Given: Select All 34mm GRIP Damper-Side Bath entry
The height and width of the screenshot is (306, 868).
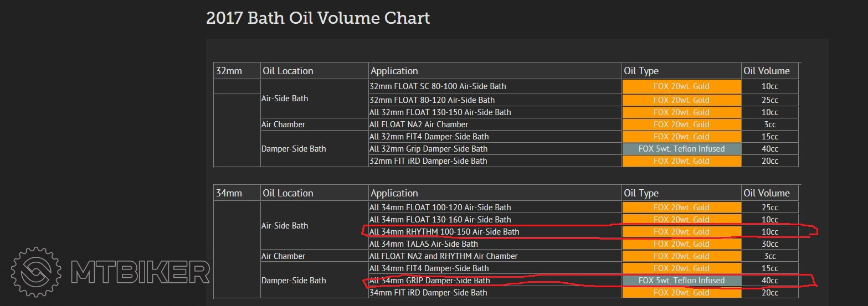Looking at the screenshot, I should tap(429, 281).
